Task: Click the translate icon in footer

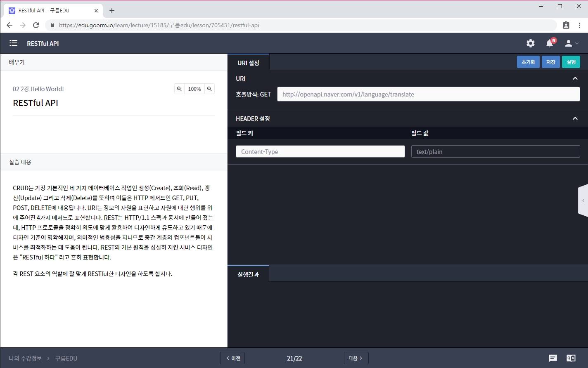Action: (x=571, y=358)
